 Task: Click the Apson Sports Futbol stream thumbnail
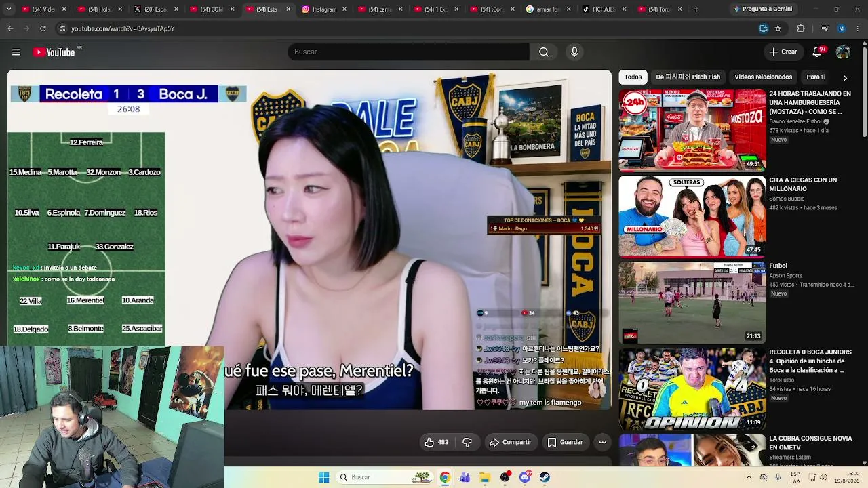pyautogui.click(x=692, y=302)
